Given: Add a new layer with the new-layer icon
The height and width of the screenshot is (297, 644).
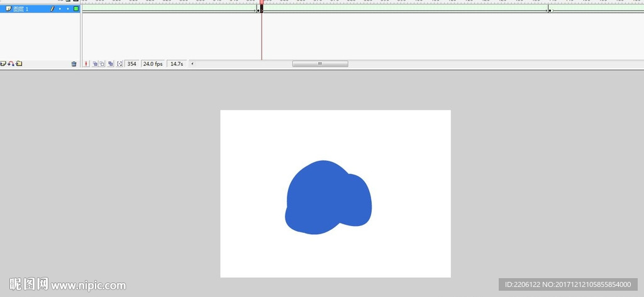Looking at the screenshot, I should pyautogui.click(x=3, y=63).
